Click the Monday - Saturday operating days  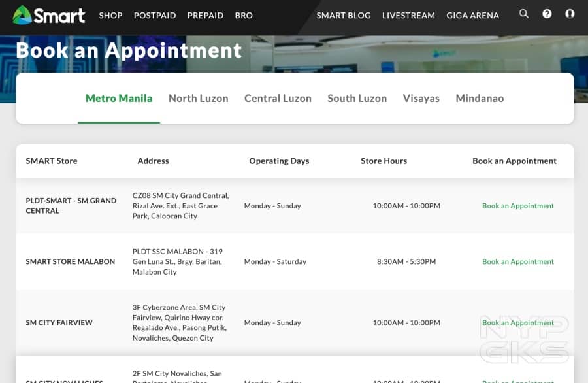pos(275,261)
